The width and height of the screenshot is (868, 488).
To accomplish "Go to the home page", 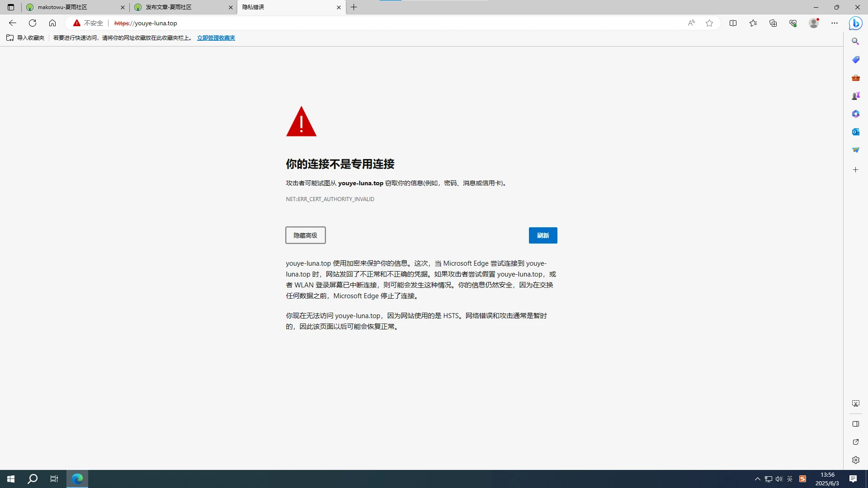I will point(52,23).
